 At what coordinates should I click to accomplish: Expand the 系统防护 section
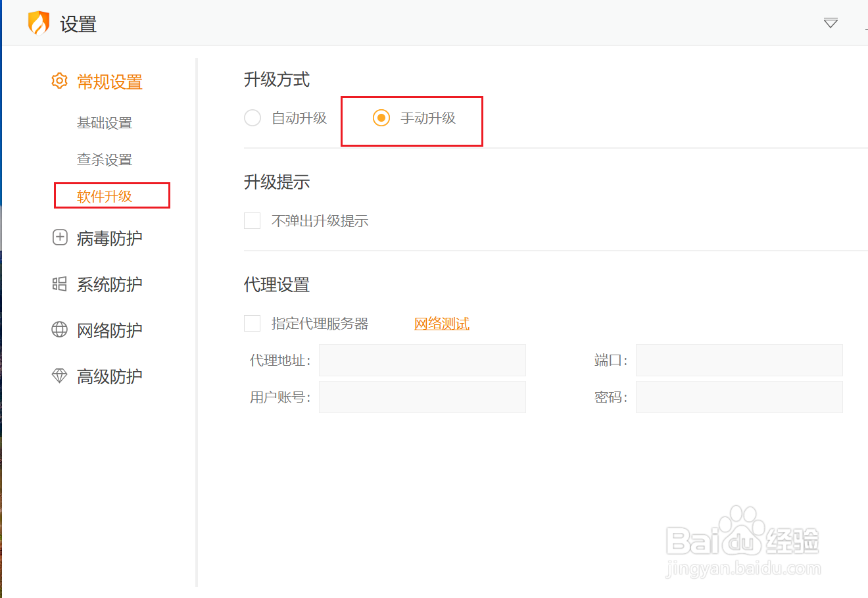coord(109,284)
